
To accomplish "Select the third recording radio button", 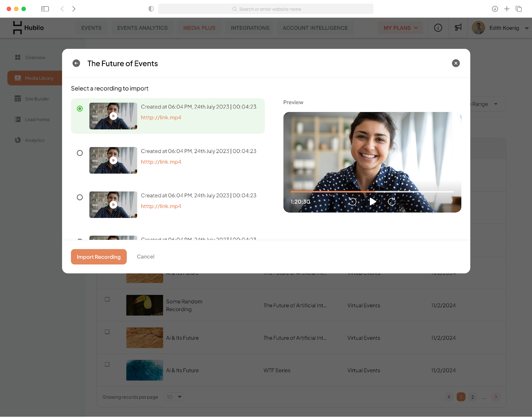I will (80, 198).
